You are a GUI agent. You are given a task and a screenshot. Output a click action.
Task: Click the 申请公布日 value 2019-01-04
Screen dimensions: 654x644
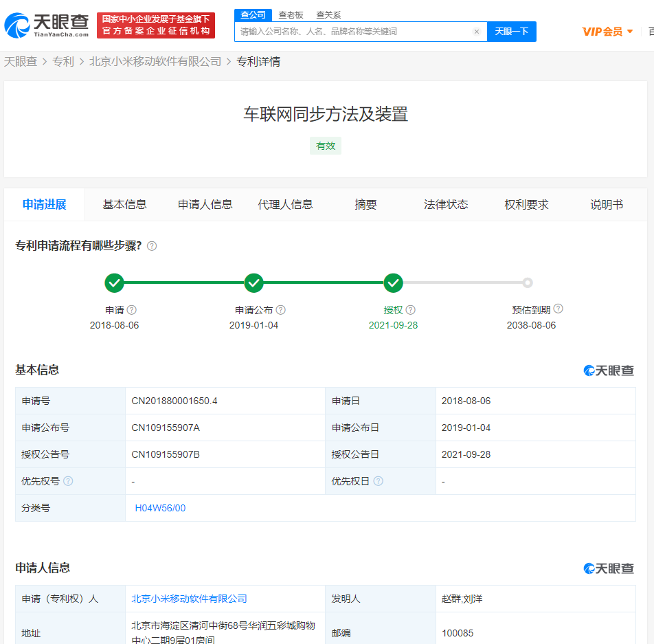pyautogui.click(x=466, y=428)
